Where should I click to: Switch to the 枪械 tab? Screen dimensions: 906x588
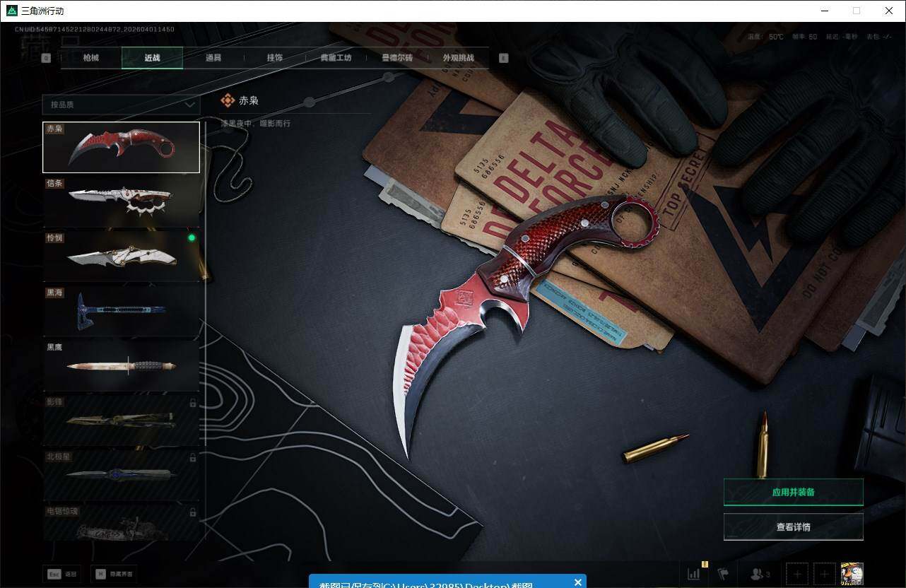(91, 58)
